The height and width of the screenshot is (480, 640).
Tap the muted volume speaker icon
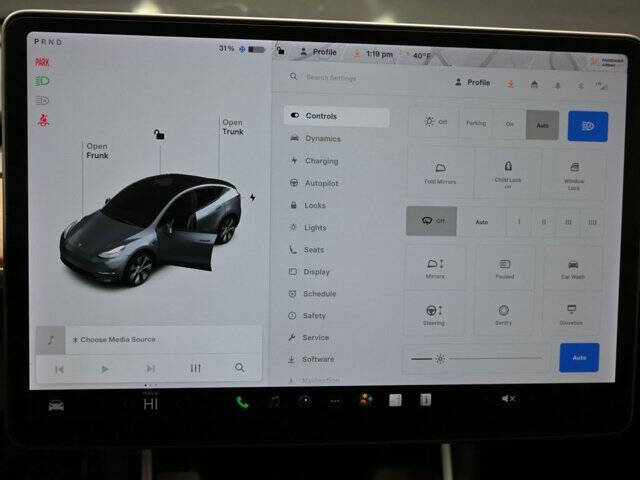click(x=508, y=398)
